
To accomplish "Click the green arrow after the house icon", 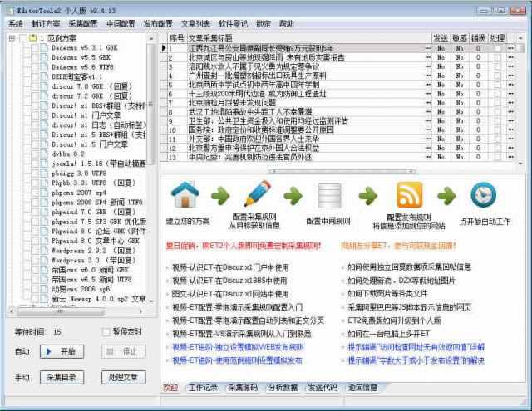I will click(220, 195).
